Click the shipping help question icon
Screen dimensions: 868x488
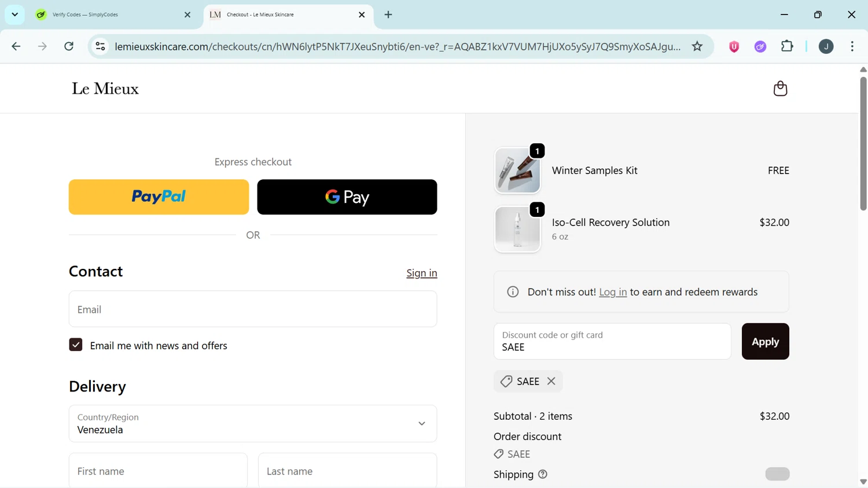(x=543, y=474)
